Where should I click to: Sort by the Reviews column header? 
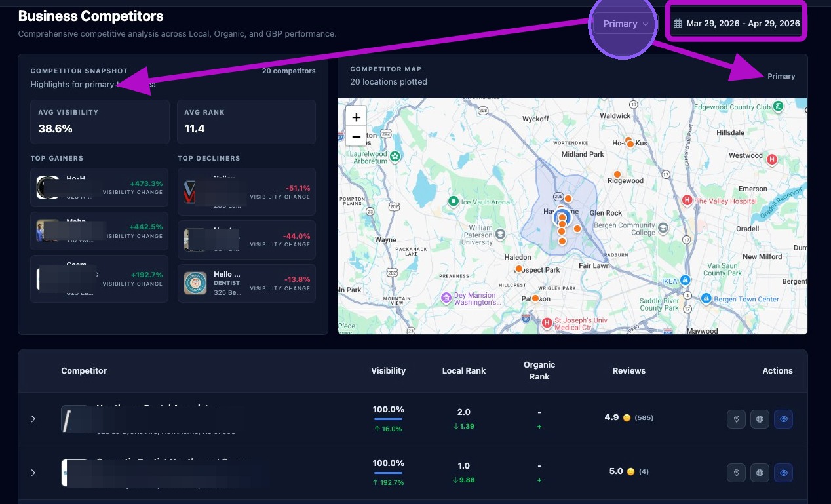pos(629,371)
